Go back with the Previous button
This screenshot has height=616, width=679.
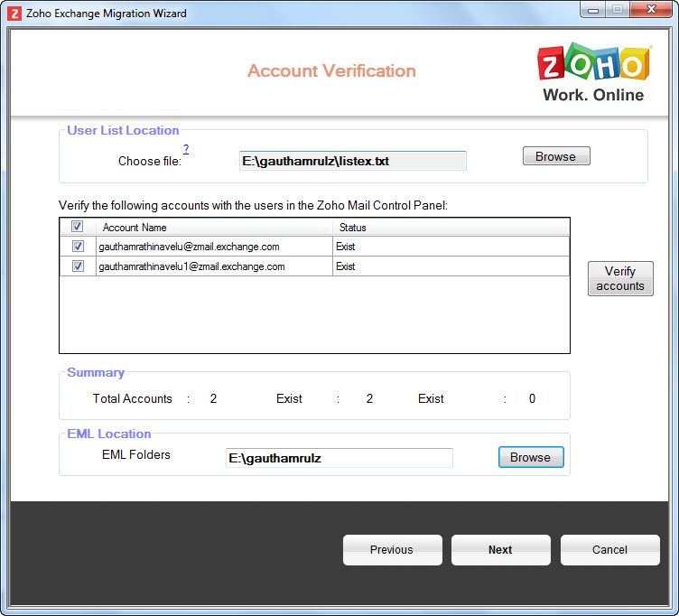[x=393, y=550]
